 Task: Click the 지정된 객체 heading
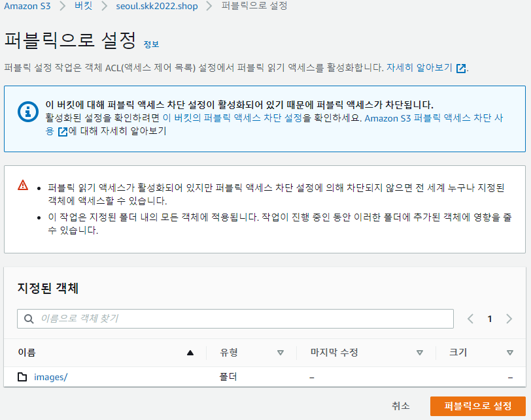(48, 288)
